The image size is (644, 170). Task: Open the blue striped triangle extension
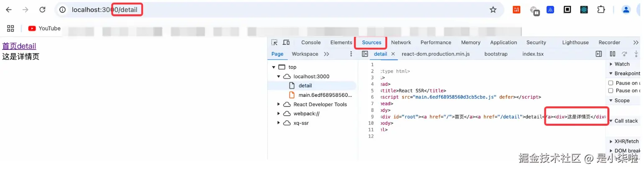click(550, 10)
